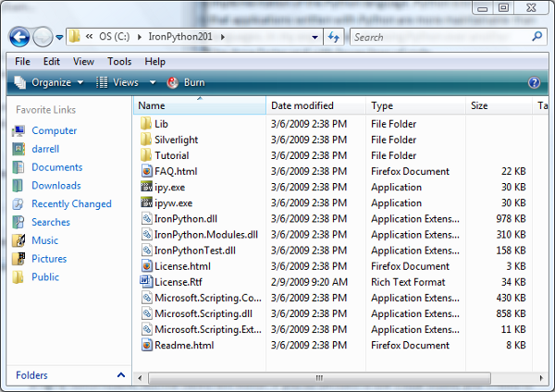Select the 978 KB size cell
Image resolution: width=555 pixels, height=392 pixels.
coord(511,218)
